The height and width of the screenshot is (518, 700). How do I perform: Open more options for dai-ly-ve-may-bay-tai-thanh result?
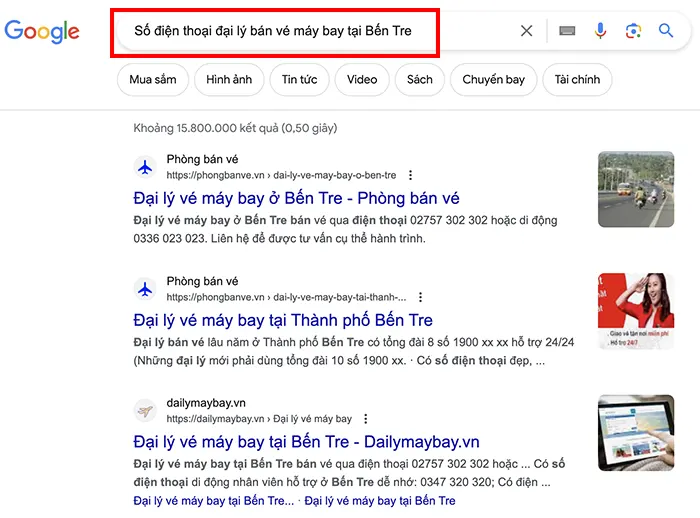(x=420, y=297)
